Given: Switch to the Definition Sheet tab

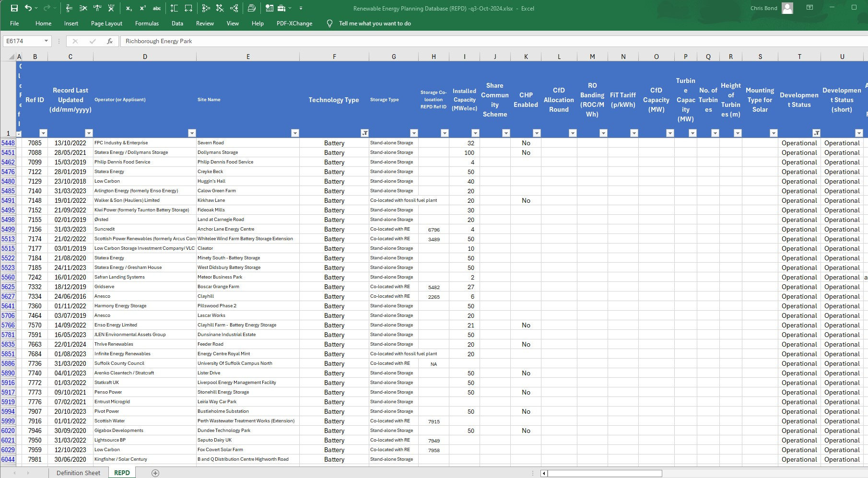Looking at the screenshot, I should (78, 473).
